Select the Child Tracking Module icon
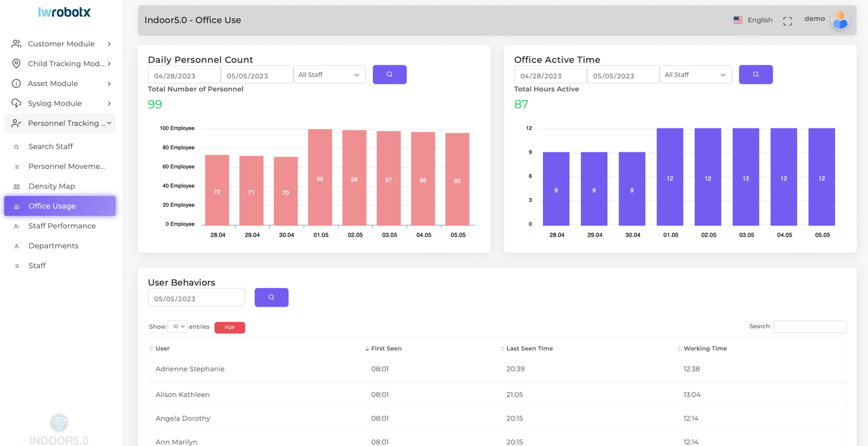 16,63
